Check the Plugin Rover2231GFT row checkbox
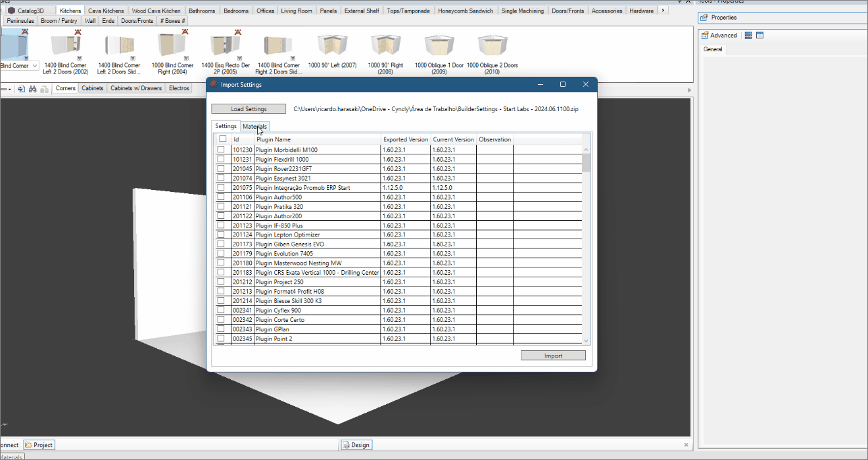This screenshot has width=868, height=460. (x=221, y=169)
